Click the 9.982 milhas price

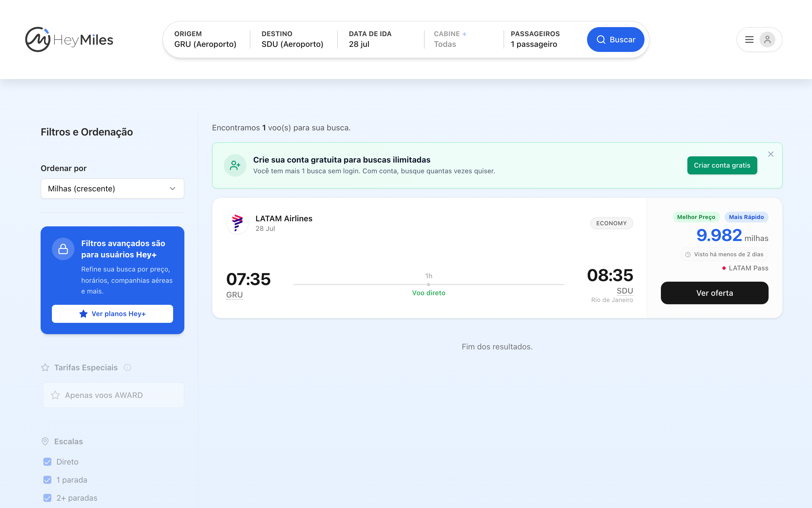(732, 236)
